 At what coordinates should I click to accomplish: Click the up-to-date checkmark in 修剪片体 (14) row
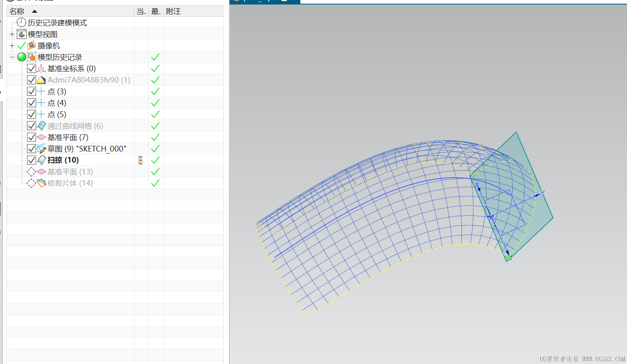pos(155,183)
